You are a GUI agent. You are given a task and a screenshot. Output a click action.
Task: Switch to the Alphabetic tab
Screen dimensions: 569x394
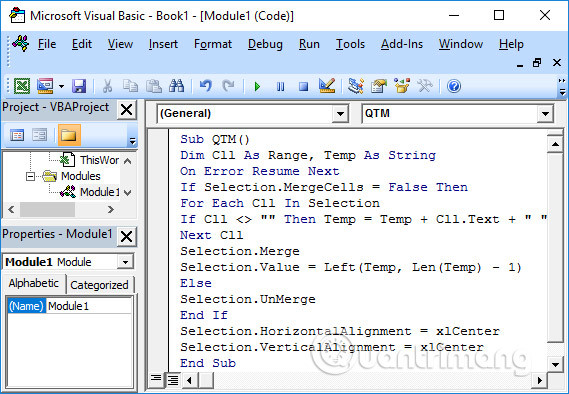33,283
